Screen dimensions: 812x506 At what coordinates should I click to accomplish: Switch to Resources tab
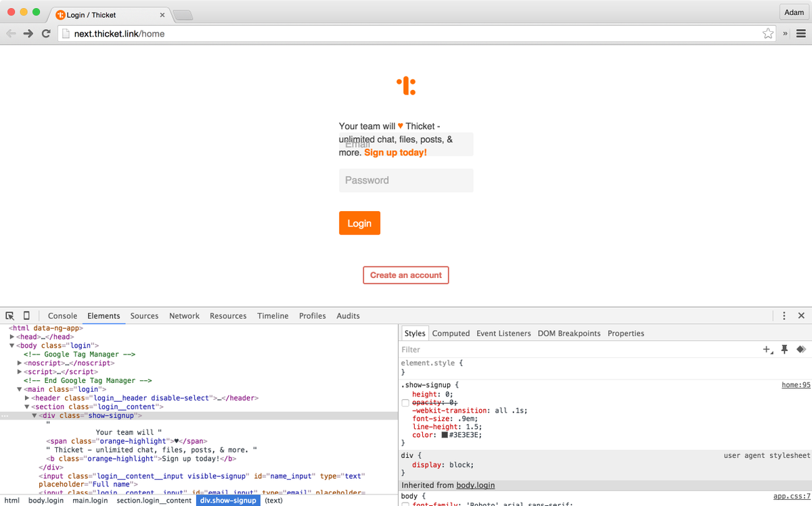click(x=228, y=316)
